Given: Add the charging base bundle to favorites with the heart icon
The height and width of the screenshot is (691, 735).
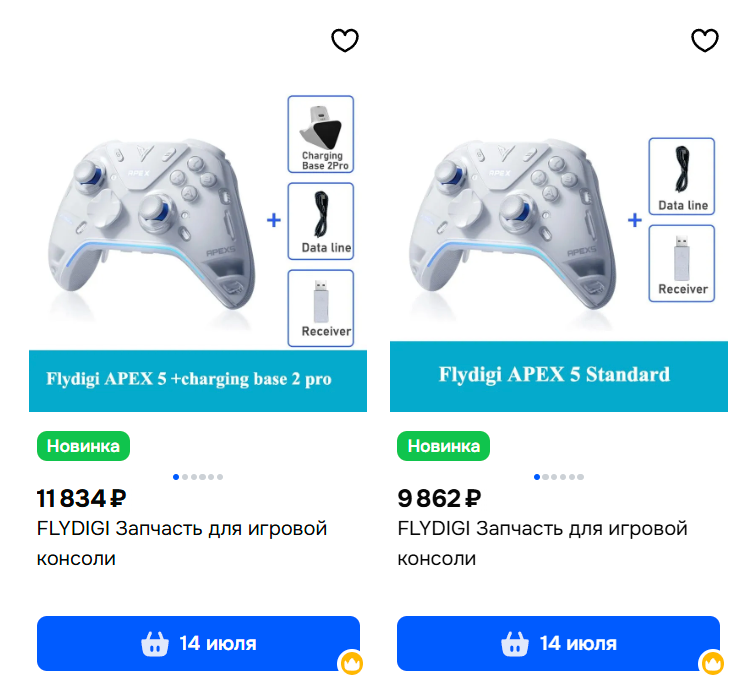Looking at the screenshot, I should [345, 40].
